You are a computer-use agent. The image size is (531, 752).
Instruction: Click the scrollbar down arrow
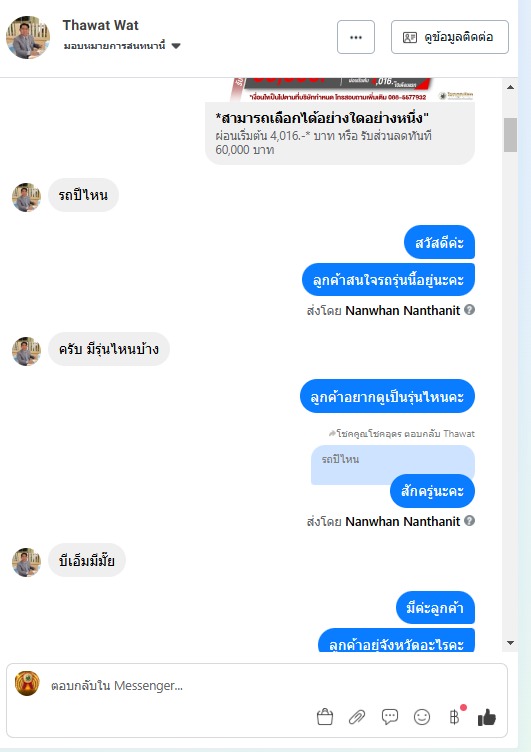[510, 643]
